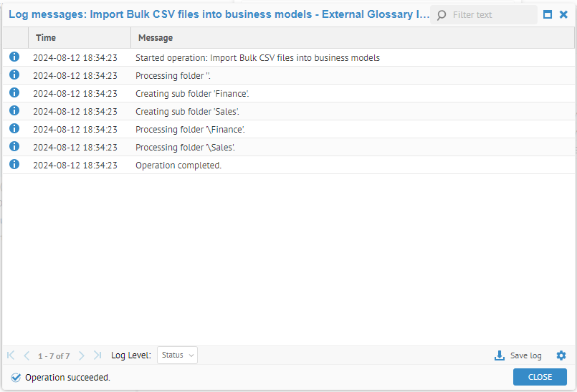
Task: Open log settings gear icon
Action: [561, 355]
